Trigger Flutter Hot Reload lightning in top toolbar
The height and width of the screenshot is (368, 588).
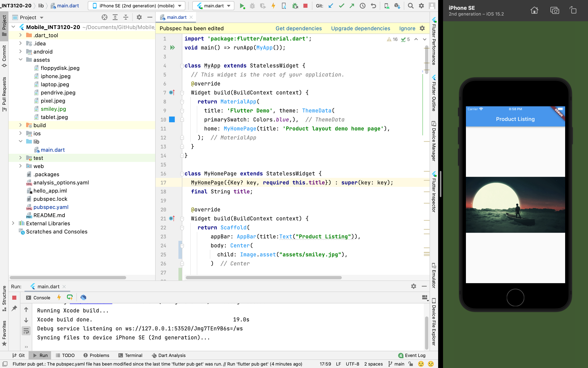click(273, 6)
